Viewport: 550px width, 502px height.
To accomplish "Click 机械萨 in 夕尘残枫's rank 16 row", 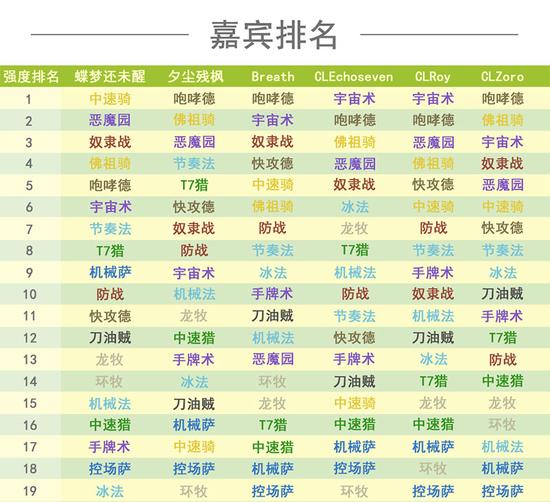I will pos(194,425).
